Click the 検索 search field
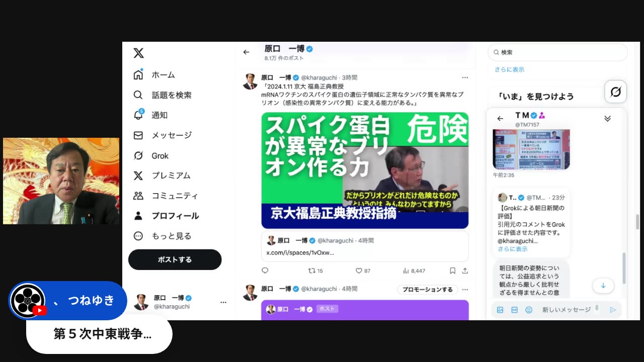 coord(557,52)
